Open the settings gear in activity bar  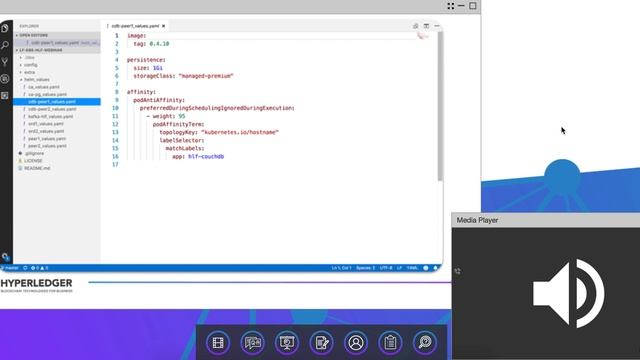tap(5, 257)
